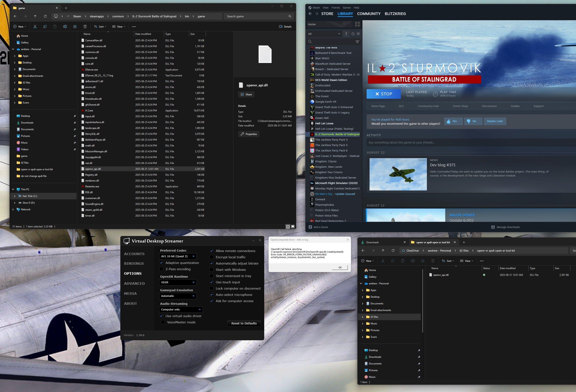Click the delete trash icon in game folder toolbar

(85, 26)
